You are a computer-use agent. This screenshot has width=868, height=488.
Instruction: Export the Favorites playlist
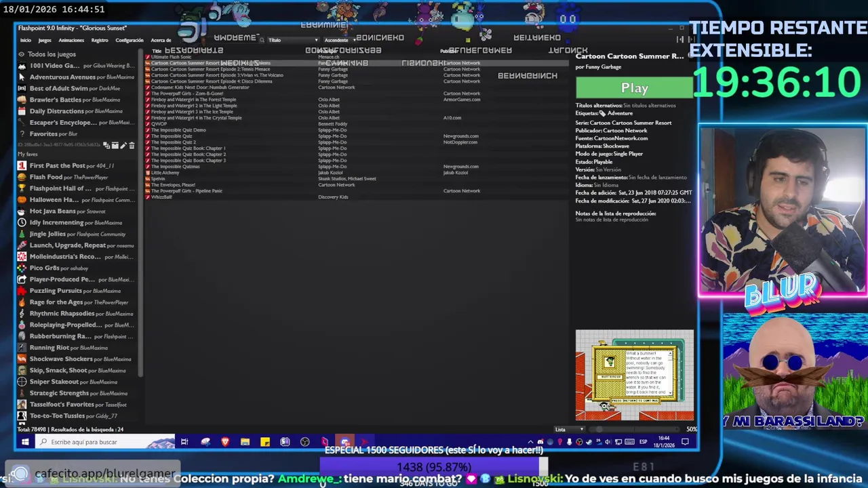click(115, 145)
